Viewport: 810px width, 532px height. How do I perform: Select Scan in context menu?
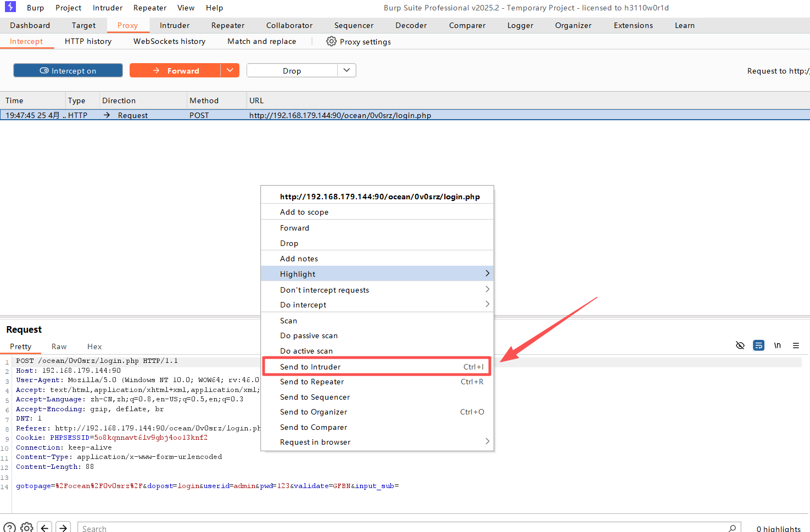[x=377, y=320]
